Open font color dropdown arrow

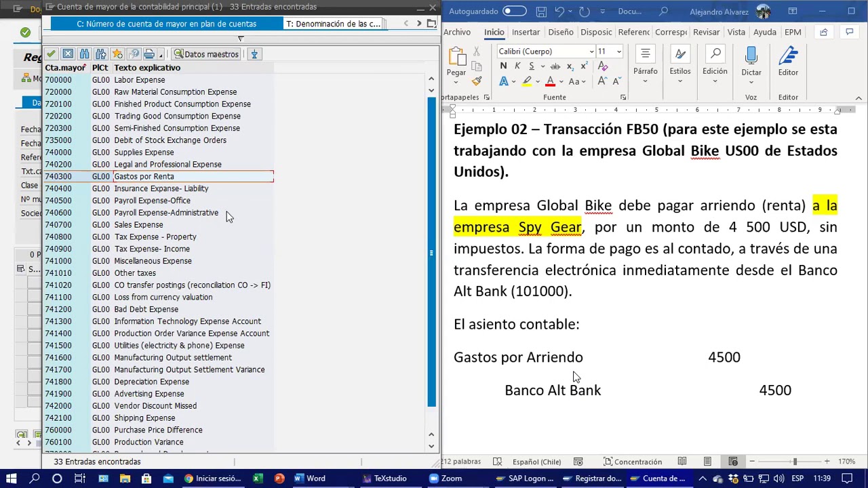point(561,81)
